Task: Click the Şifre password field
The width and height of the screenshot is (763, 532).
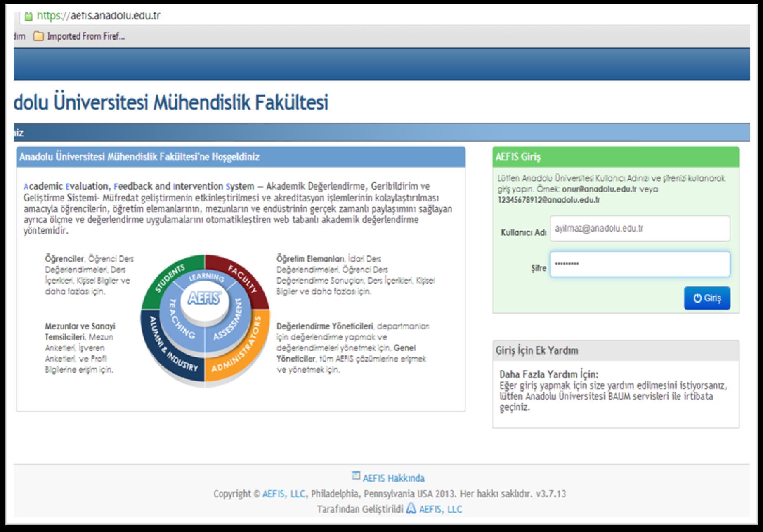Action: [x=640, y=264]
